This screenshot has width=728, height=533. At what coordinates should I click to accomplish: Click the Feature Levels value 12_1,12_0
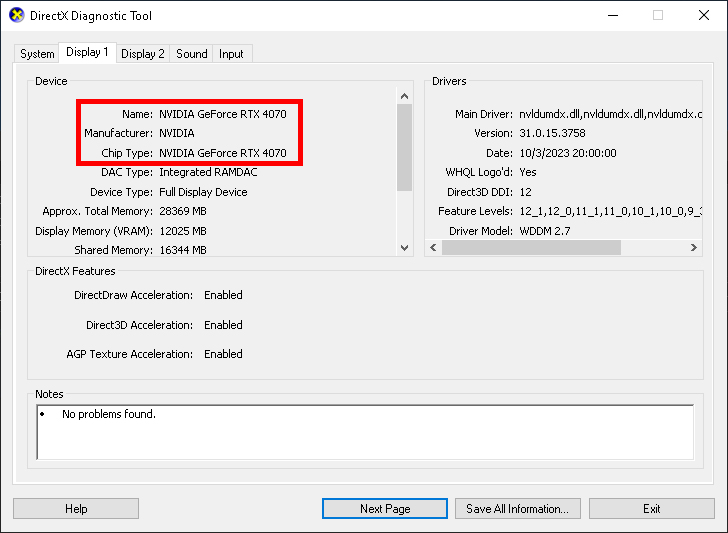tap(610, 211)
